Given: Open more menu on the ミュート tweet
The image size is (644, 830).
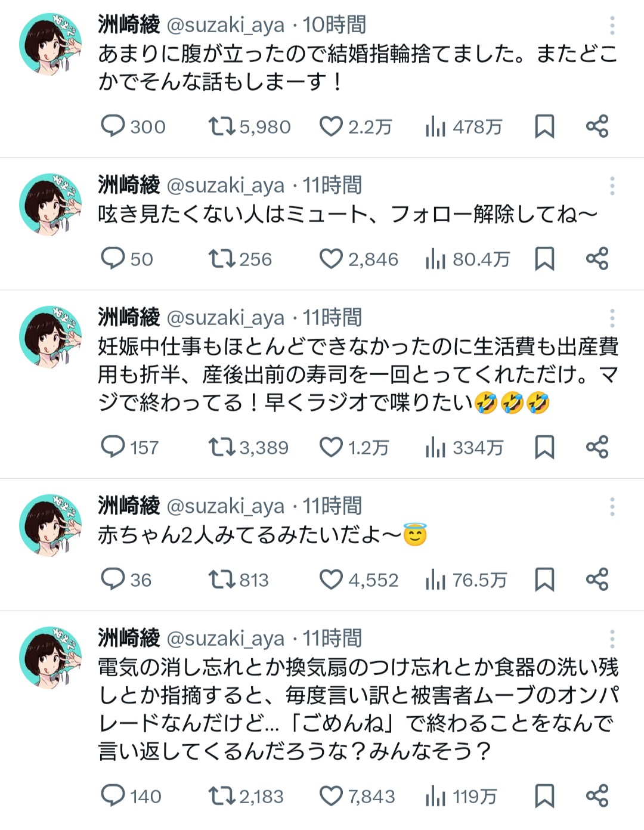Looking at the screenshot, I should click(x=612, y=186).
